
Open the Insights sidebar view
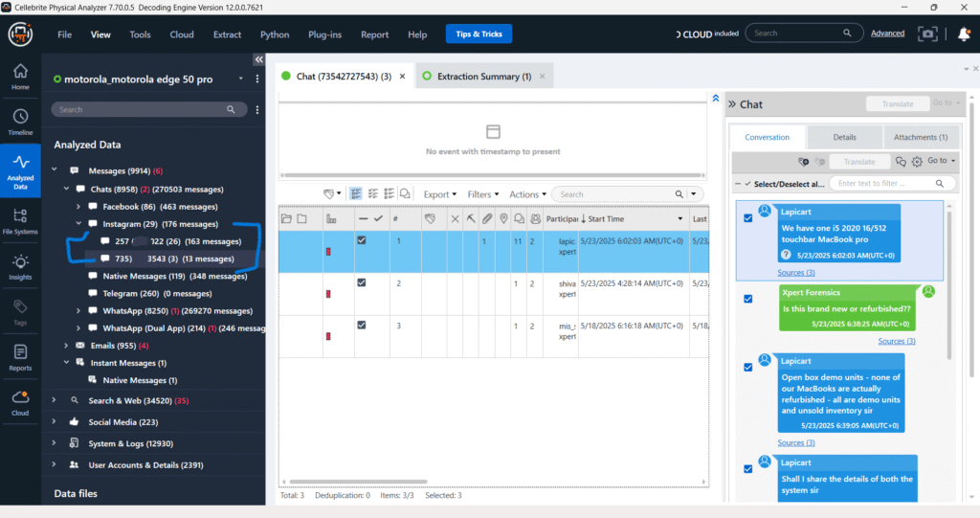[20, 267]
